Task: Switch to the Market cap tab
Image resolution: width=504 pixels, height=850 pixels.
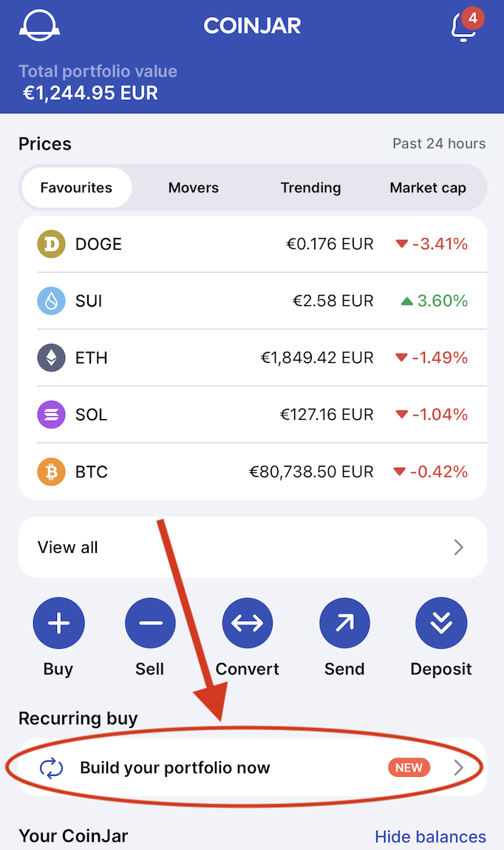Action: [x=428, y=188]
